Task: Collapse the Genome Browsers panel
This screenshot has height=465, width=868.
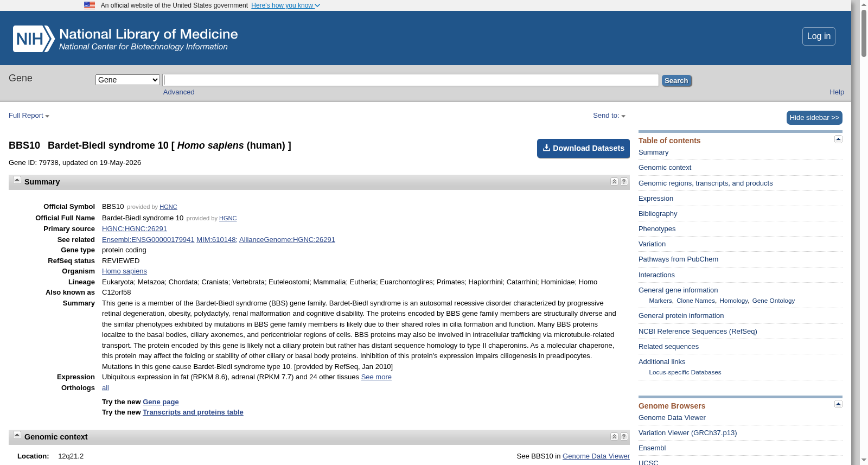Action: pos(838,404)
